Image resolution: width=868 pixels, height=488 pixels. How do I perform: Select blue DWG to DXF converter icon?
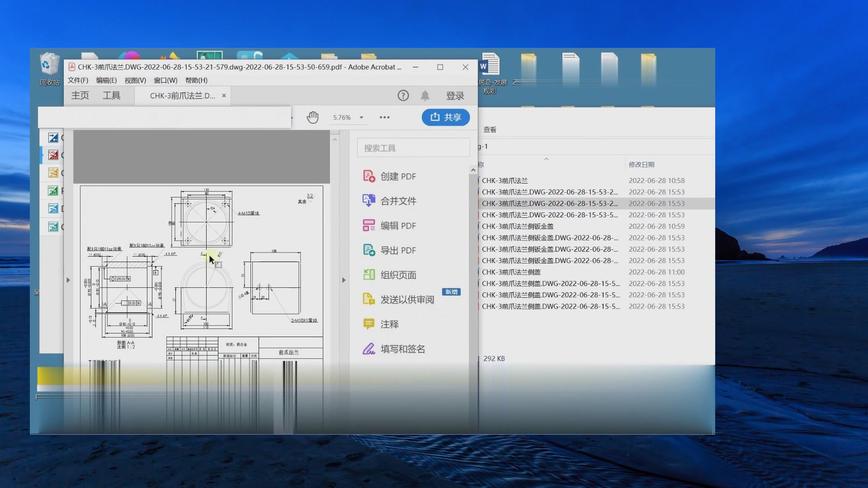coord(53,208)
